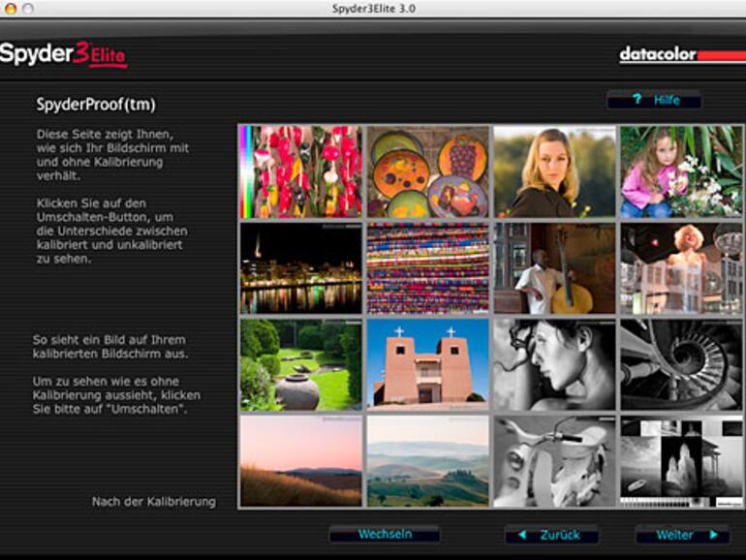Viewport: 746px width, 560px height.
Task: Continue with the Weiter button
Action: click(683, 535)
